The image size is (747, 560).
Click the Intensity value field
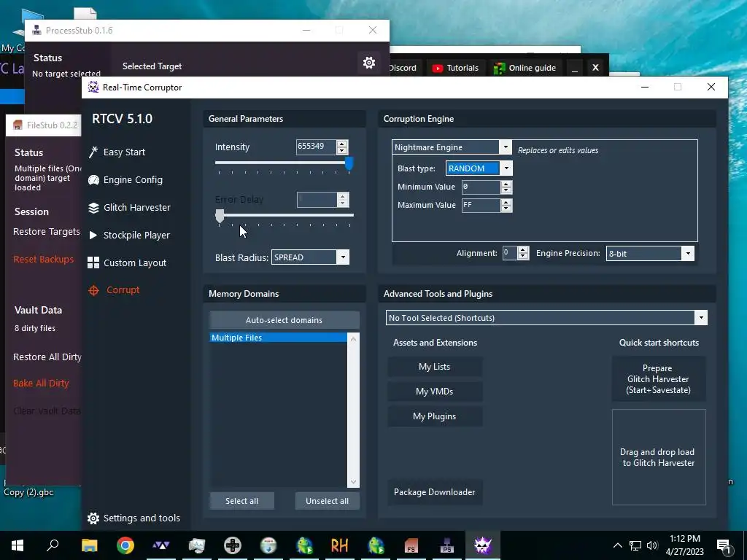(x=315, y=147)
